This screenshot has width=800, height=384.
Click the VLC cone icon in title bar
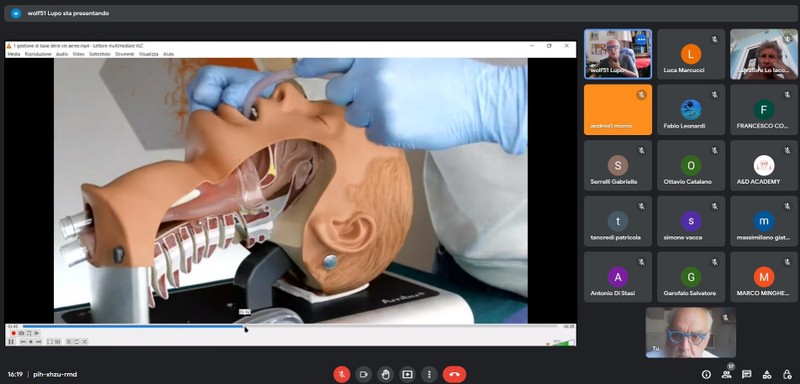9,46
